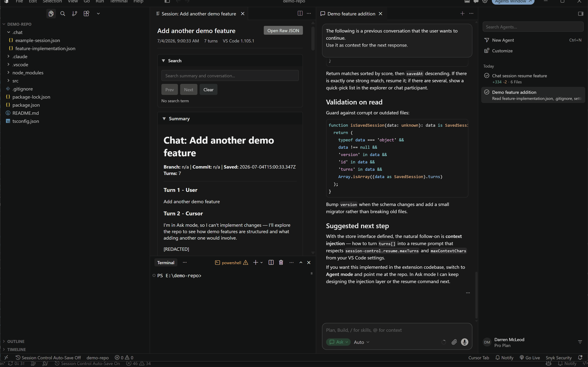This screenshot has height=367, width=588.
Task: Open the chat bubble icon in title bar
Action: (476, 1)
